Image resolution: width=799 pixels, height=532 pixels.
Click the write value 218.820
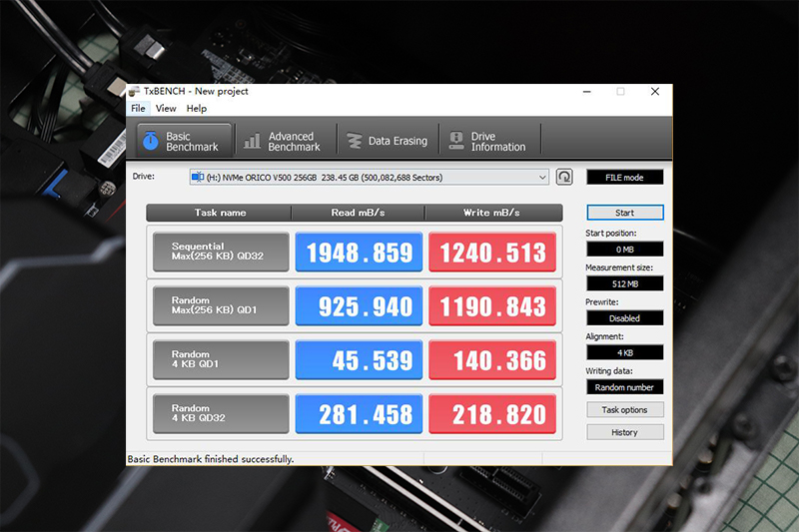[x=492, y=414]
